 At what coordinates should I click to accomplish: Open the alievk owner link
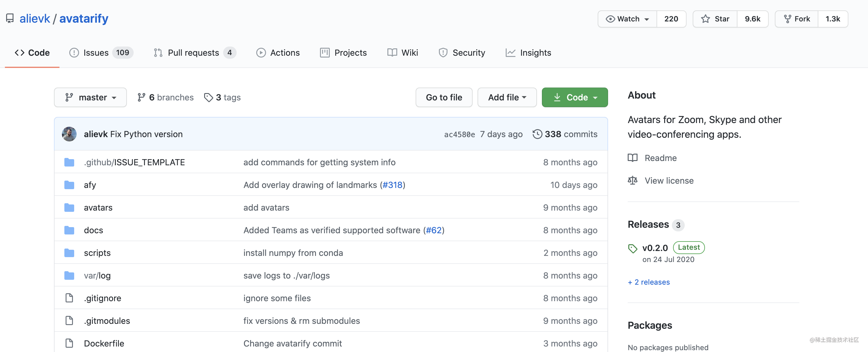pyautogui.click(x=35, y=18)
